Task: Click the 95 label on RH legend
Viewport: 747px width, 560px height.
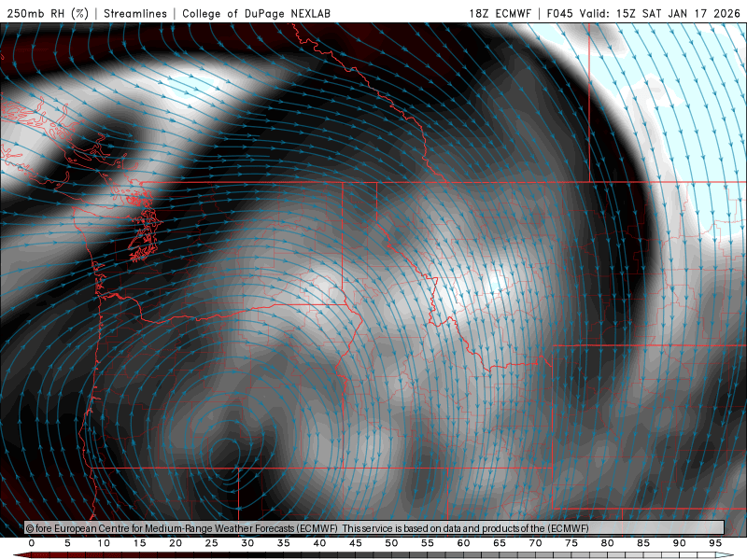Action: (x=715, y=543)
